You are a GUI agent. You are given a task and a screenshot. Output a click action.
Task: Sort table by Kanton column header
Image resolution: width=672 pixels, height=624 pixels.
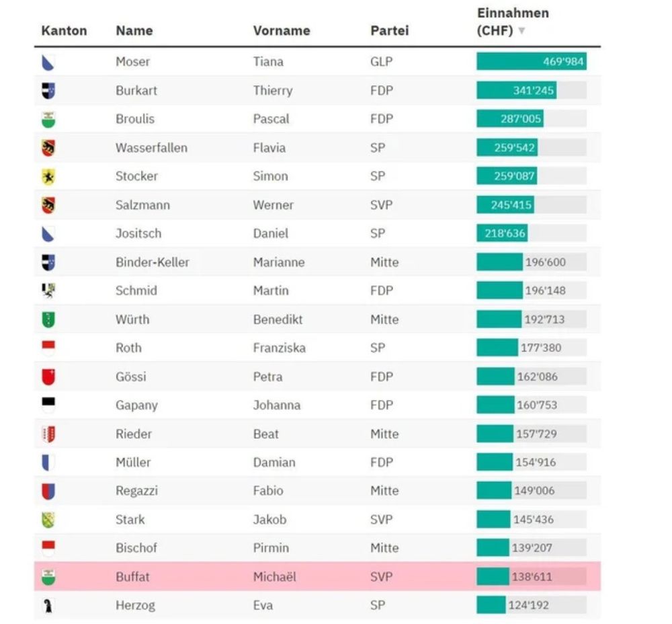coord(65,30)
